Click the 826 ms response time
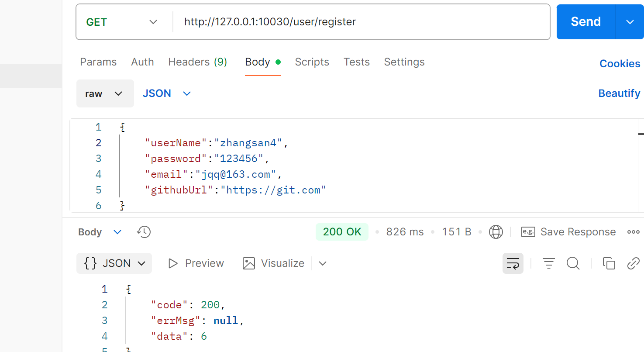Image resolution: width=644 pixels, height=352 pixels. (x=405, y=232)
